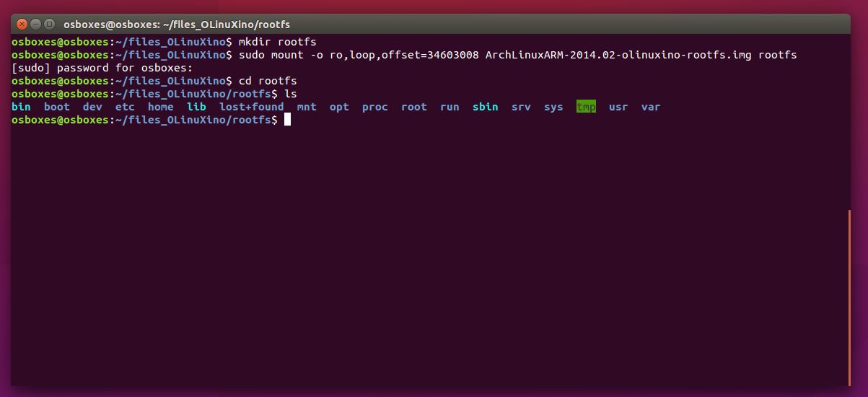Click the 'usr' directory name
The width and height of the screenshot is (868, 397).
point(618,107)
